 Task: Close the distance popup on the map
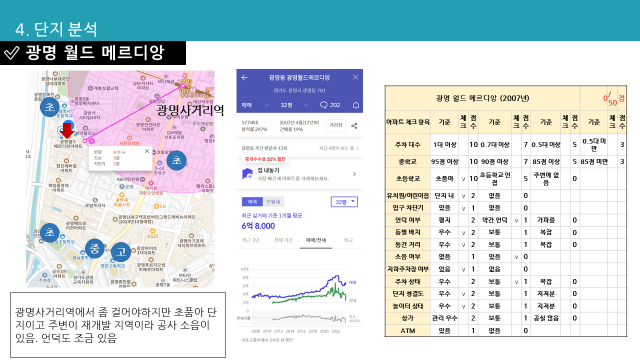(147, 151)
